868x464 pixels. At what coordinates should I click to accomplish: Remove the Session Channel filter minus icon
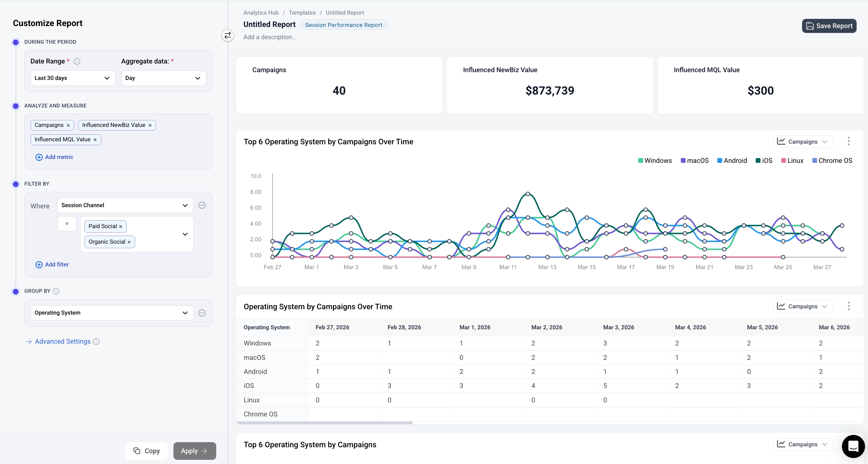pyautogui.click(x=202, y=205)
